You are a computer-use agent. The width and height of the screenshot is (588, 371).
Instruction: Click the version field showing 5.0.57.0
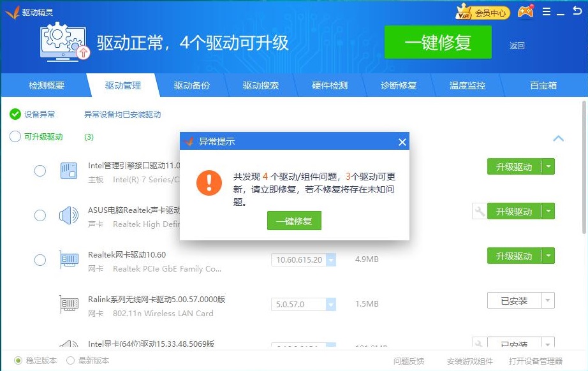[x=298, y=304]
